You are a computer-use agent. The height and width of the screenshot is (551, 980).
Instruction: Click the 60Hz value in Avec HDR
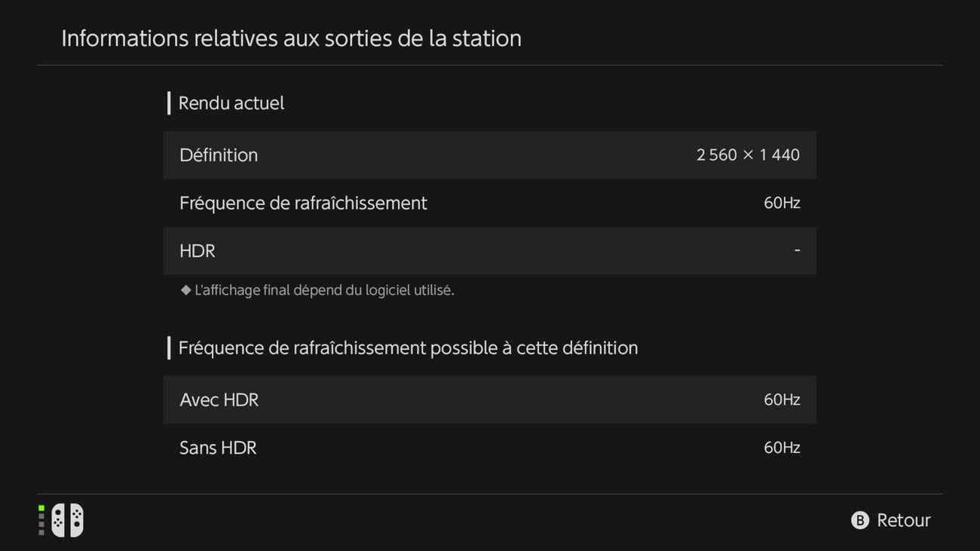click(782, 399)
